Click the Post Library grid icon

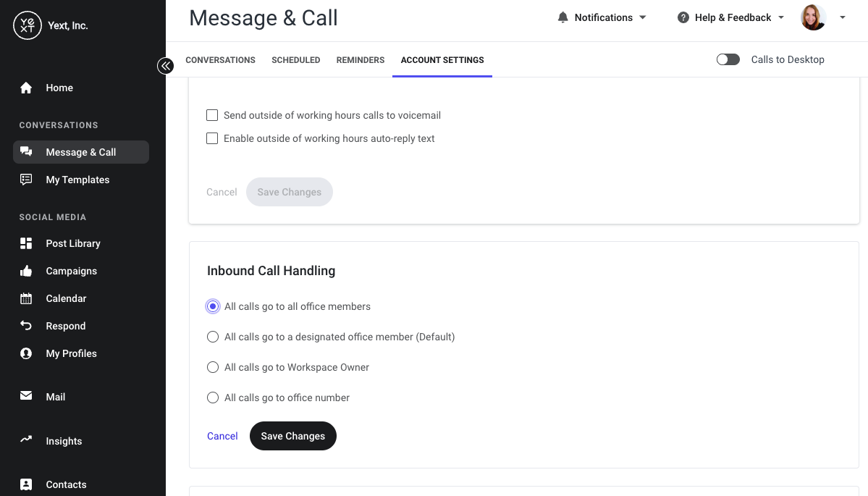point(26,243)
